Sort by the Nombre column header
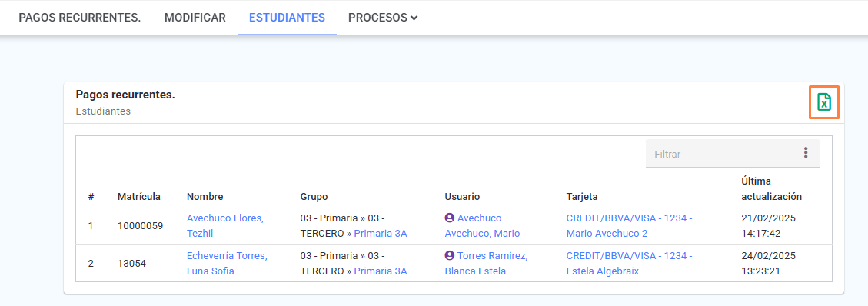Image resolution: width=868 pixels, height=306 pixels. coord(205,196)
